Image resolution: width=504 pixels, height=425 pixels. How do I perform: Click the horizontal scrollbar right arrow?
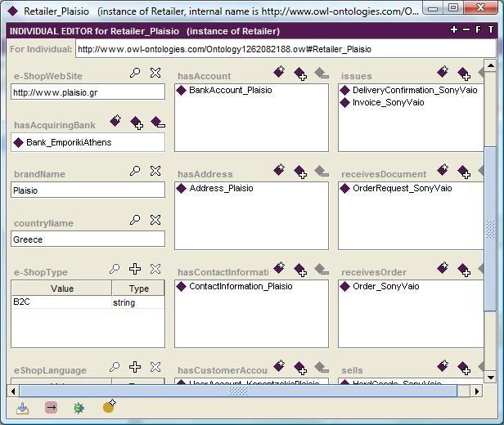pyautogui.click(x=477, y=391)
